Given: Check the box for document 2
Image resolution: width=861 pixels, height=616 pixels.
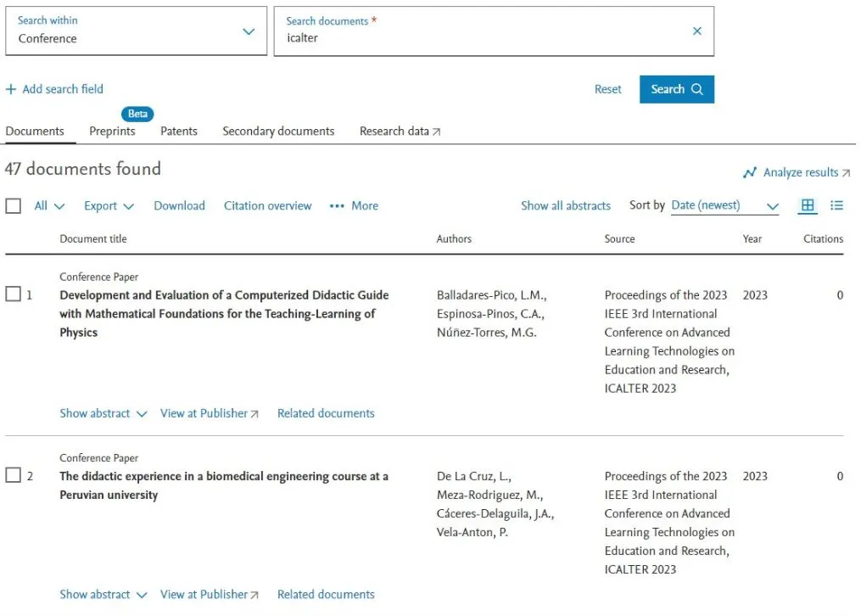Looking at the screenshot, I should [x=14, y=475].
